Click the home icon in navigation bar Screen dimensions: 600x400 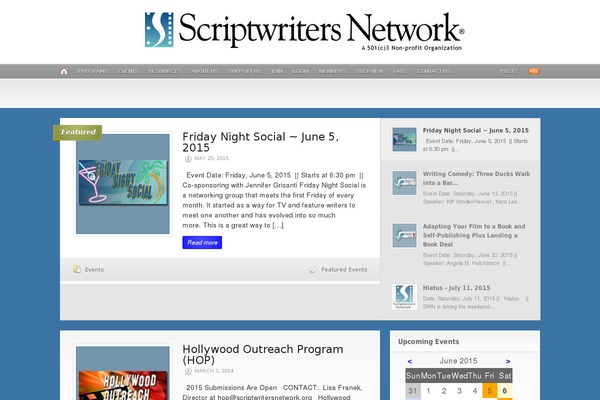click(64, 71)
